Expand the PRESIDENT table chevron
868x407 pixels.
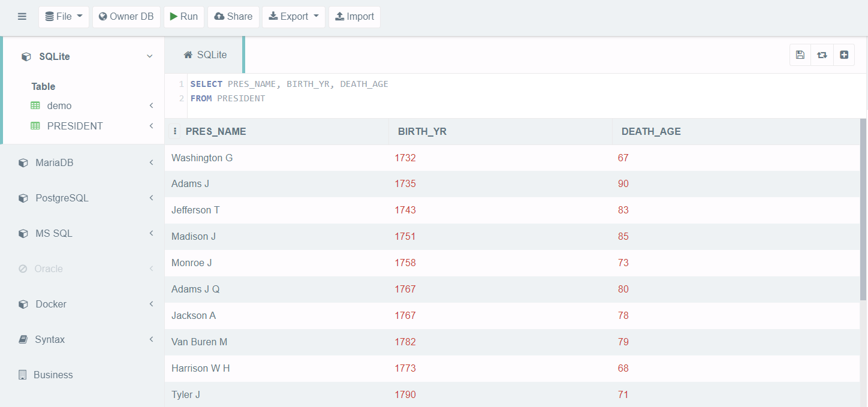click(x=151, y=126)
